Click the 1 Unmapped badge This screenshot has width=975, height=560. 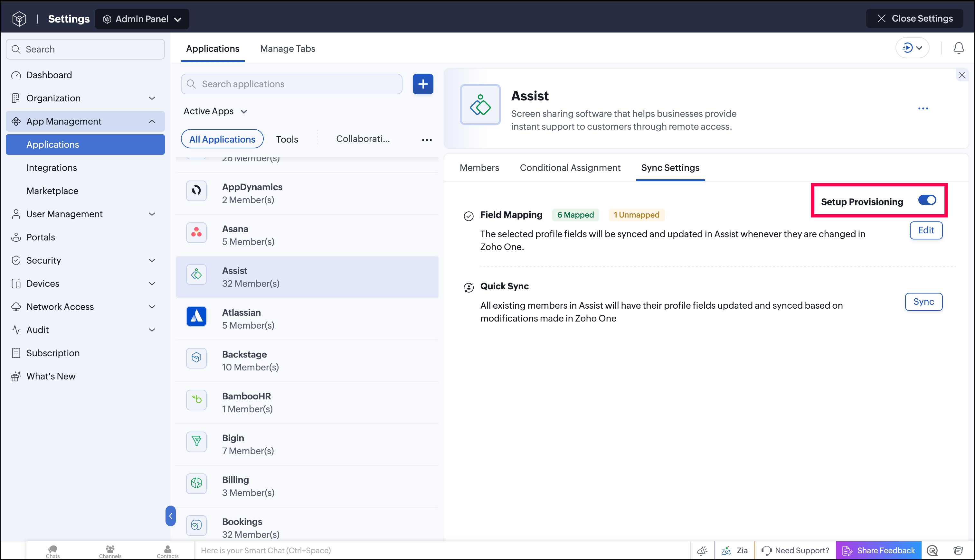pyautogui.click(x=636, y=215)
